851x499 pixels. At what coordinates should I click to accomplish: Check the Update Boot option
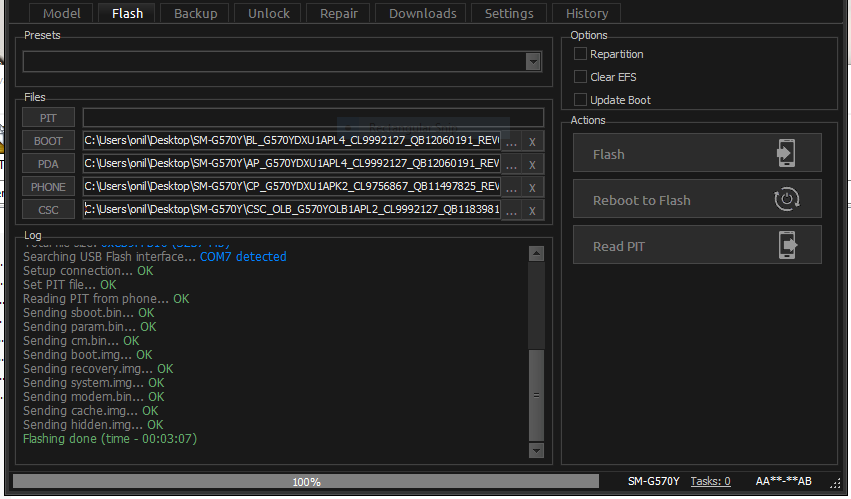click(x=580, y=99)
